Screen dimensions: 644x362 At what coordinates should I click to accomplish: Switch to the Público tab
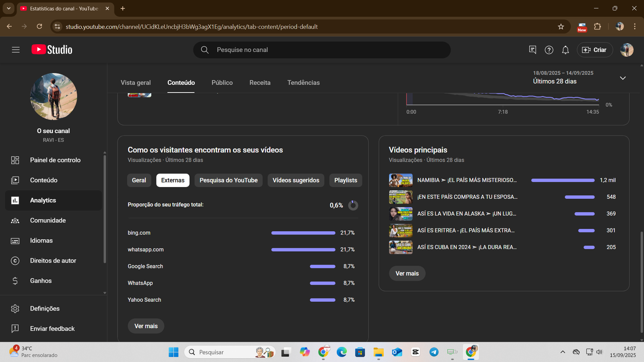[x=222, y=82]
